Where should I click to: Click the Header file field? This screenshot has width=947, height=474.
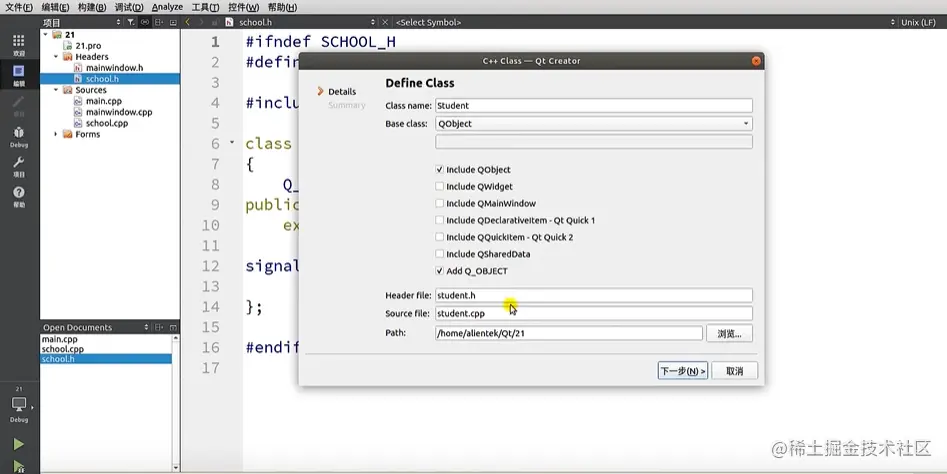click(594, 295)
